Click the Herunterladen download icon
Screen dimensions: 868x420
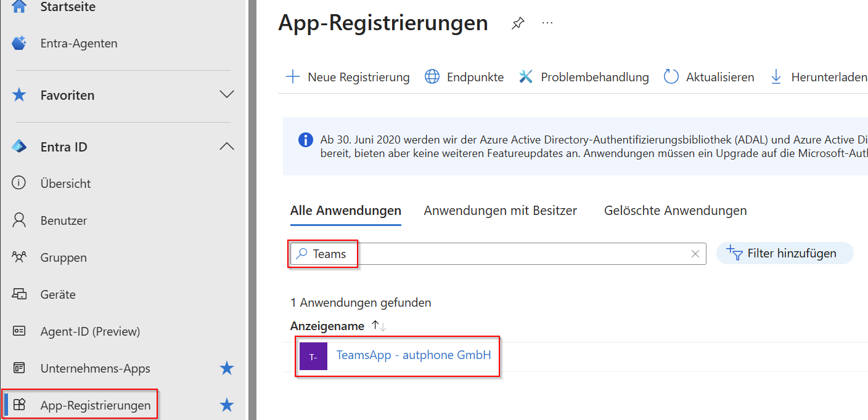776,76
